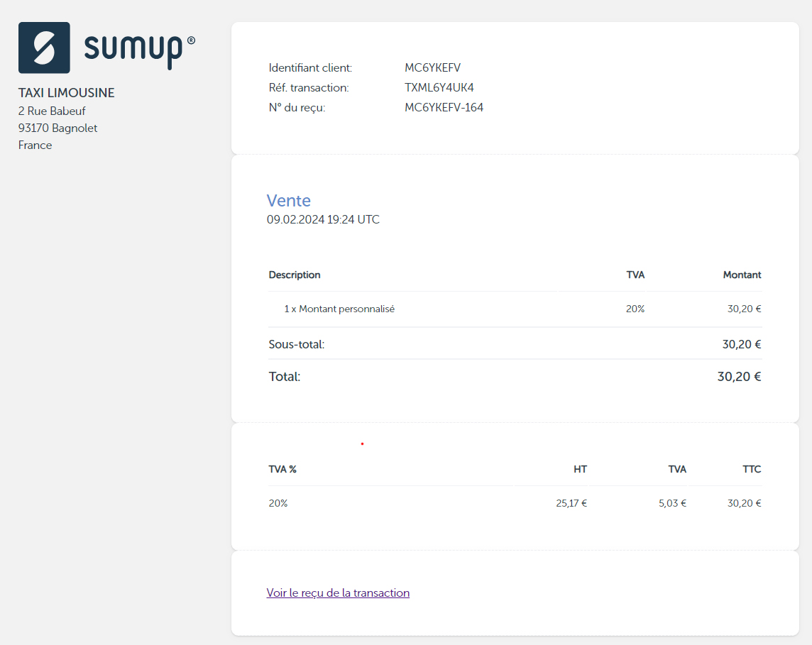Click the 'TTC' column header
Viewport: 812px width, 645px height.
(x=752, y=469)
